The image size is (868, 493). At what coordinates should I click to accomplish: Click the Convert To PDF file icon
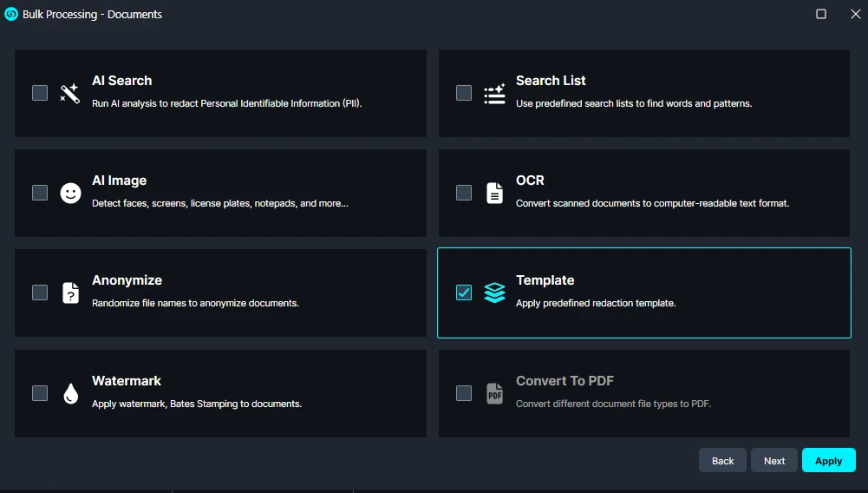(494, 393)
